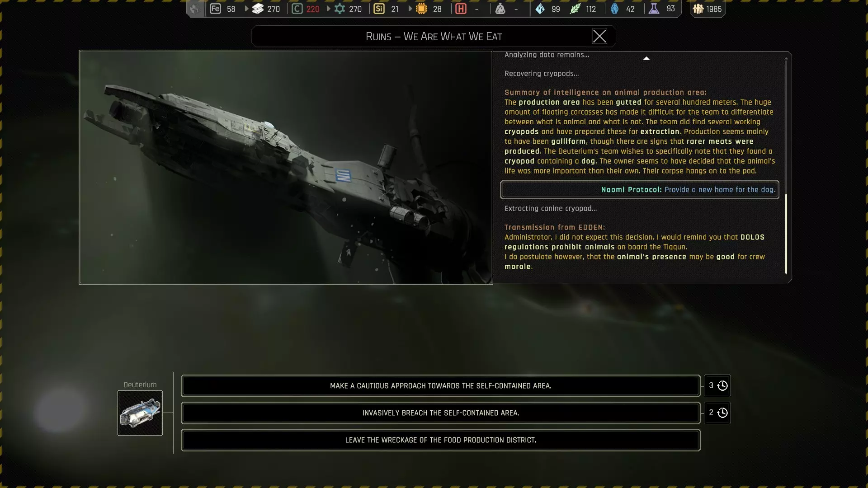Click the Iron (Fe) resource icon
Image resolution: width=868 pixels, height=488 pixels.
215,9
